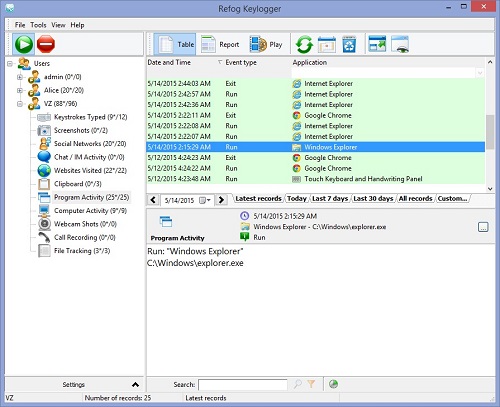Select the 2:44:03 AM Internet Explorer Exit row

(x=316, y=84)
